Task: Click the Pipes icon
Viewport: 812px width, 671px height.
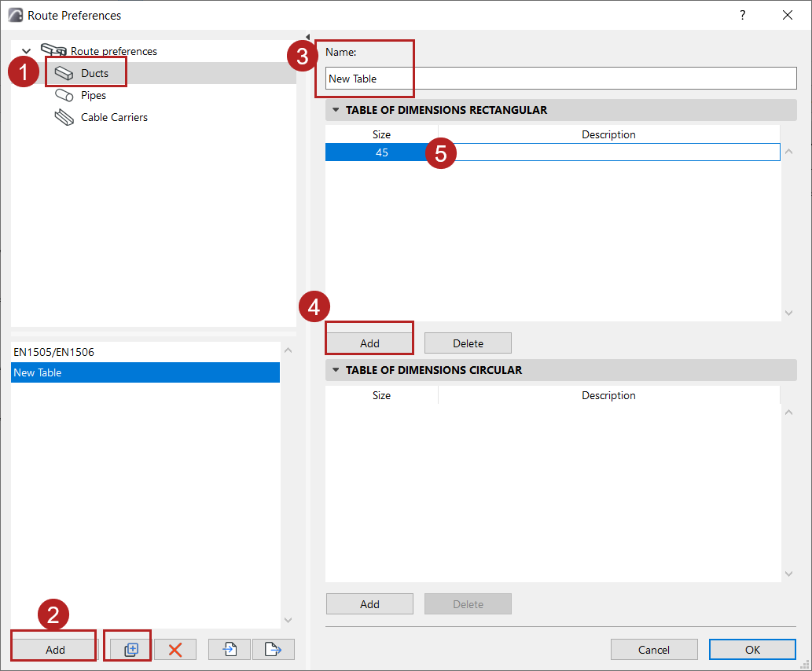Action: coord(64,95)
